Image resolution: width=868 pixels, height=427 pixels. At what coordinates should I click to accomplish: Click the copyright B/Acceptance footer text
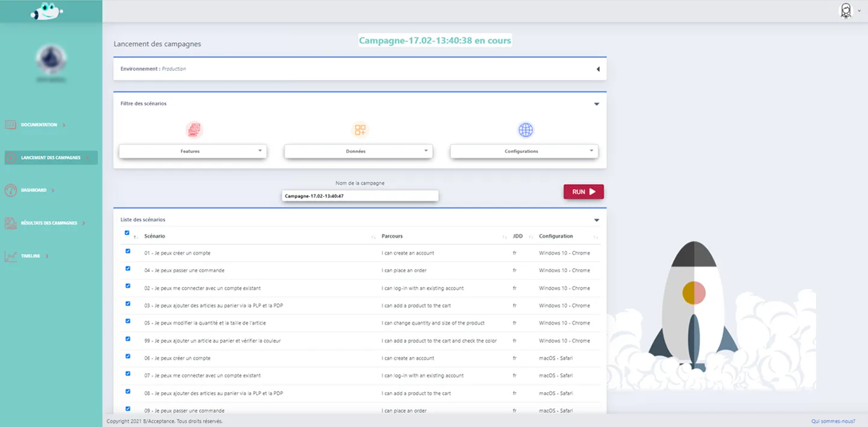click(165, 421)
